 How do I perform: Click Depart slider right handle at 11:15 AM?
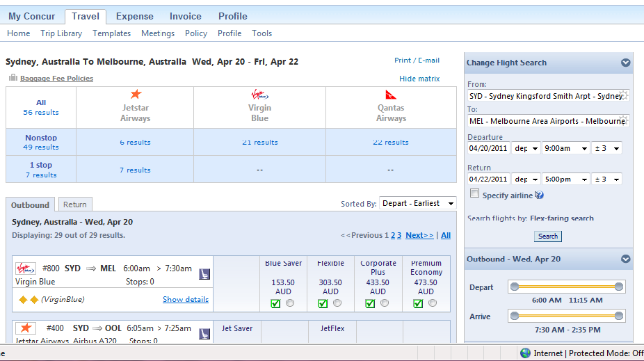tap(618, 287)
